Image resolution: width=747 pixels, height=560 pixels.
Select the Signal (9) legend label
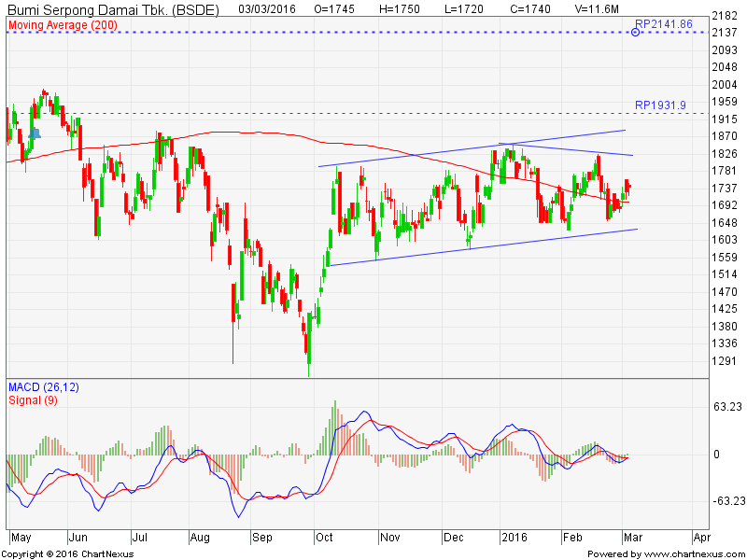[x=34, y=400]
